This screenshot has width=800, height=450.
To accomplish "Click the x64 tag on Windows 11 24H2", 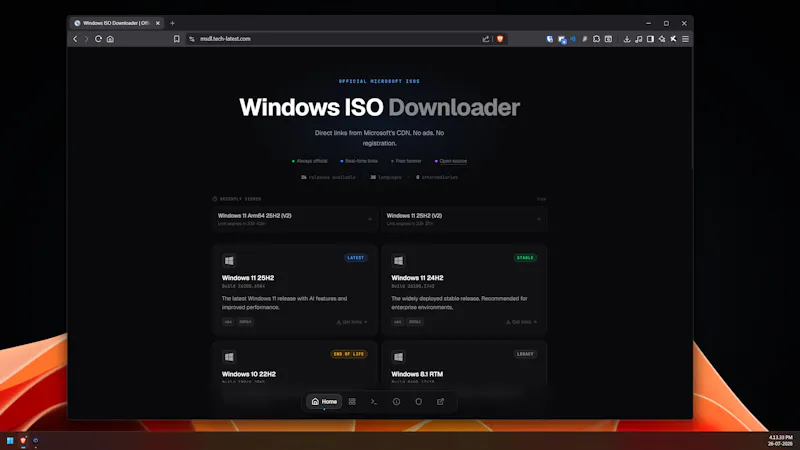I will pos(397,322).
